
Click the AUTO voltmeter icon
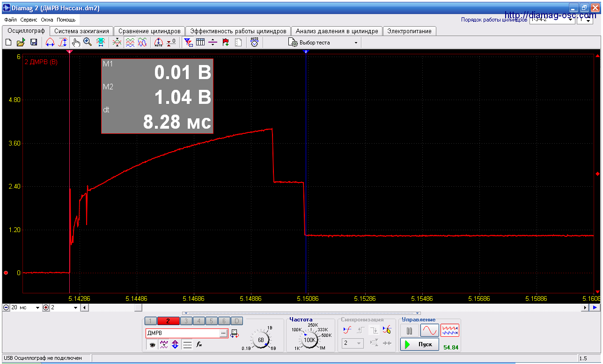254,43
